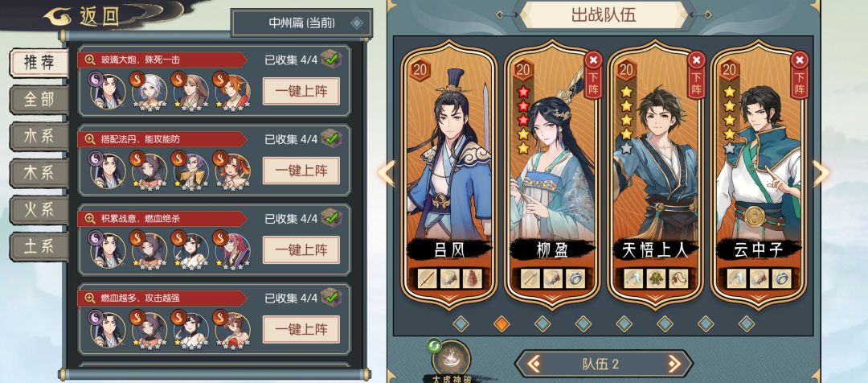Switch to the 水系 tab

[39, 137]
